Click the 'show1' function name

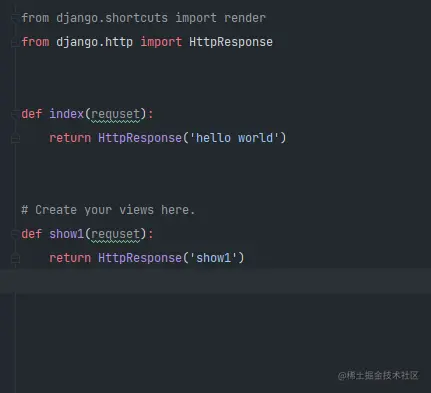point(66,234)
